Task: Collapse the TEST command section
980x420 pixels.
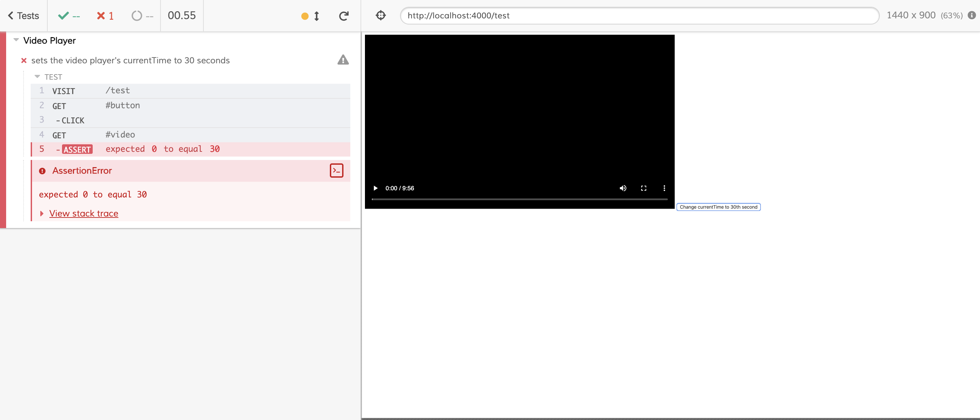Action: (37, 76)
